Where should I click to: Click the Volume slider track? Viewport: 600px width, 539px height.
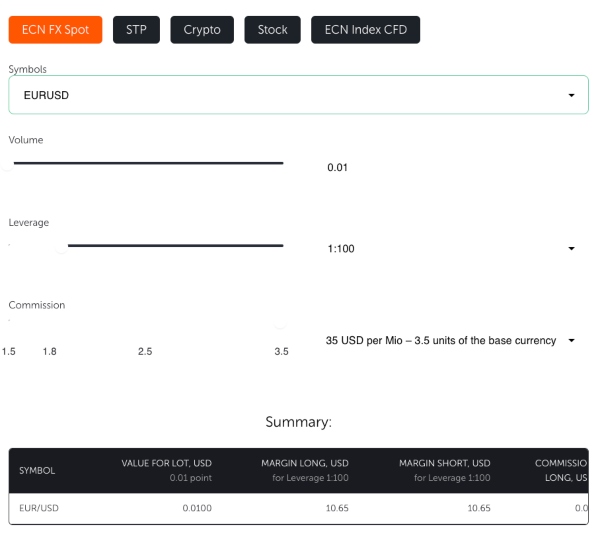[x=148, y=163]
